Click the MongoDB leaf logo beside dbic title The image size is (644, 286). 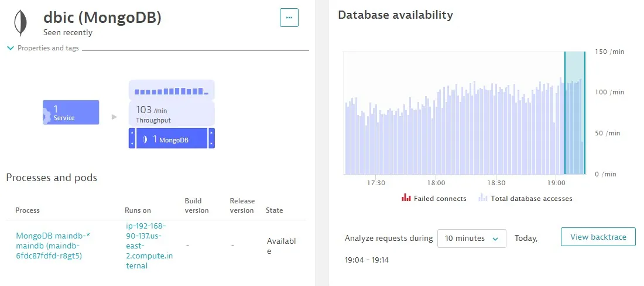22,22
